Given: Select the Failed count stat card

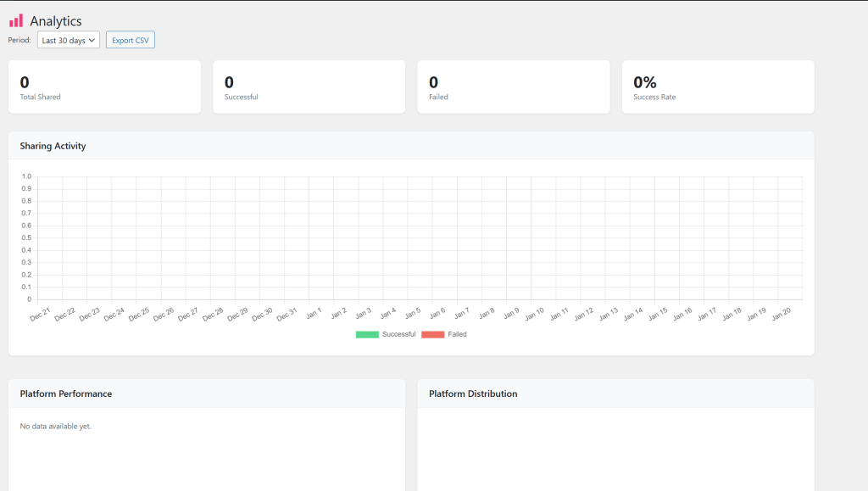Looking at the screenshot, I should coord(513,86).
